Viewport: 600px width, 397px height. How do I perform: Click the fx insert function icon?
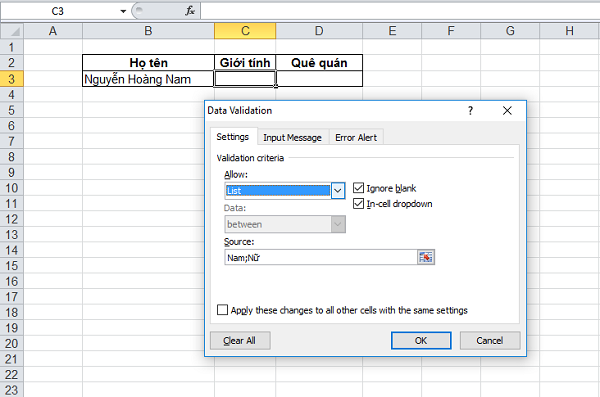coord(190,11)
